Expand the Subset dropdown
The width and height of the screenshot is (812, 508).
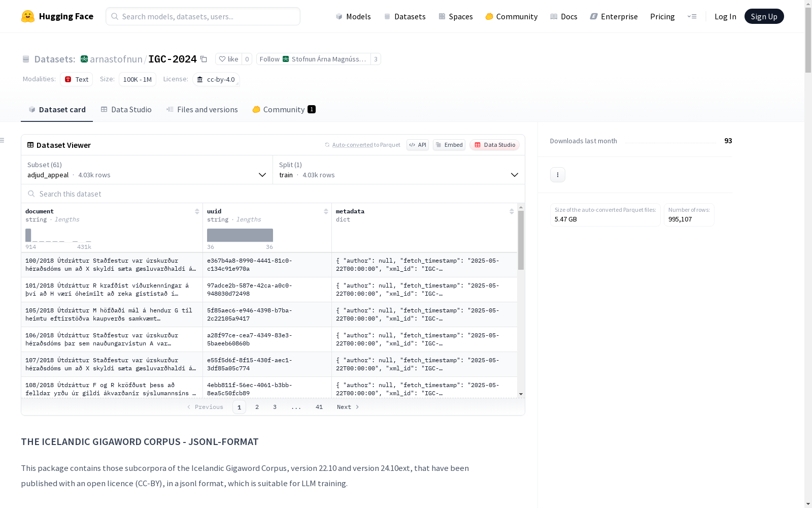click(x=147, y=170)
